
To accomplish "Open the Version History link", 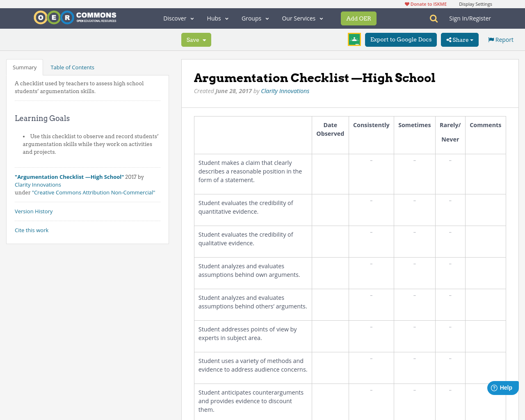I will coord(34,211).
